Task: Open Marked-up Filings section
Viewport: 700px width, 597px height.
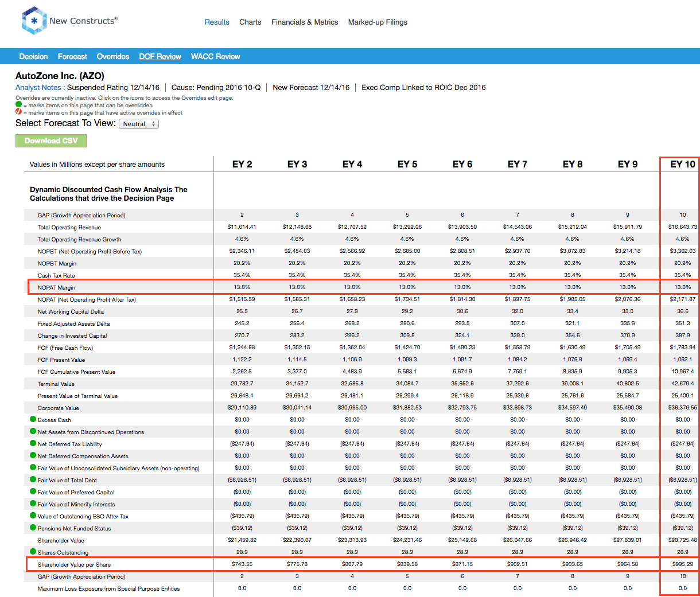Action: (378, 22)
